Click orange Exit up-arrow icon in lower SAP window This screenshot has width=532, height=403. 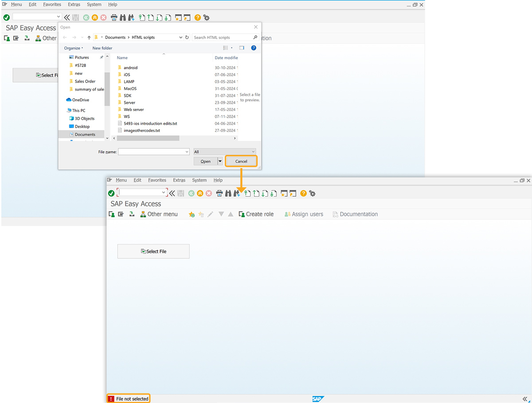pos(200,194)
